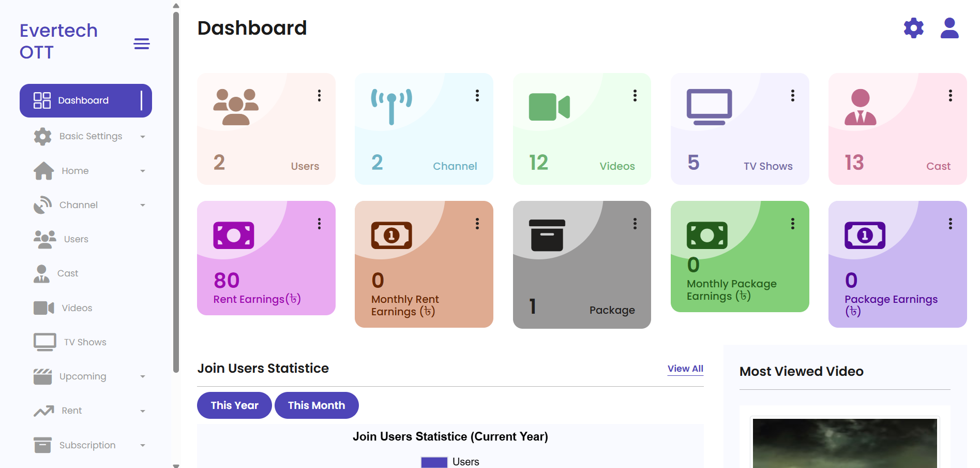Click the TV Shows monitor icon

click(x=709, y=107)
